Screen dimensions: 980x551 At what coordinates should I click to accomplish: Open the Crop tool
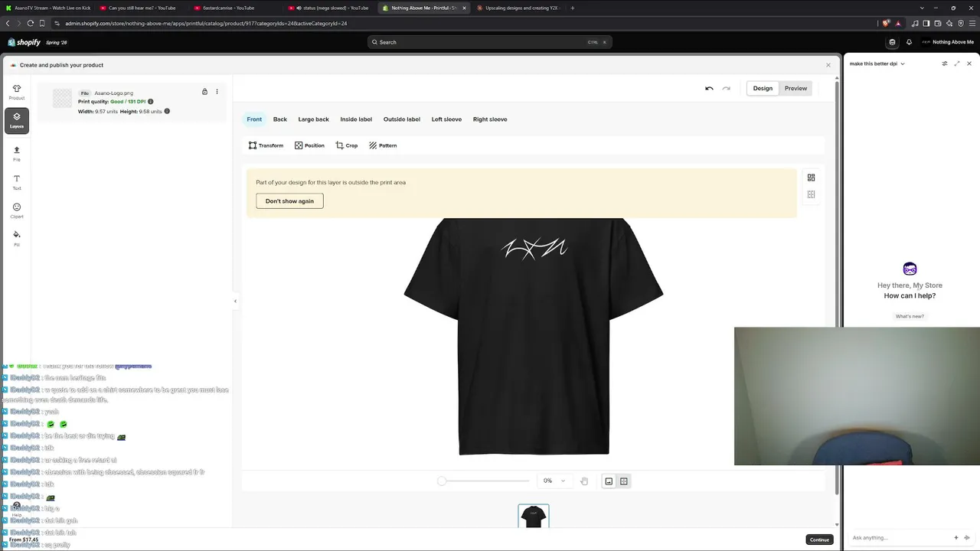pyautogui.click(x=347, y=145)
